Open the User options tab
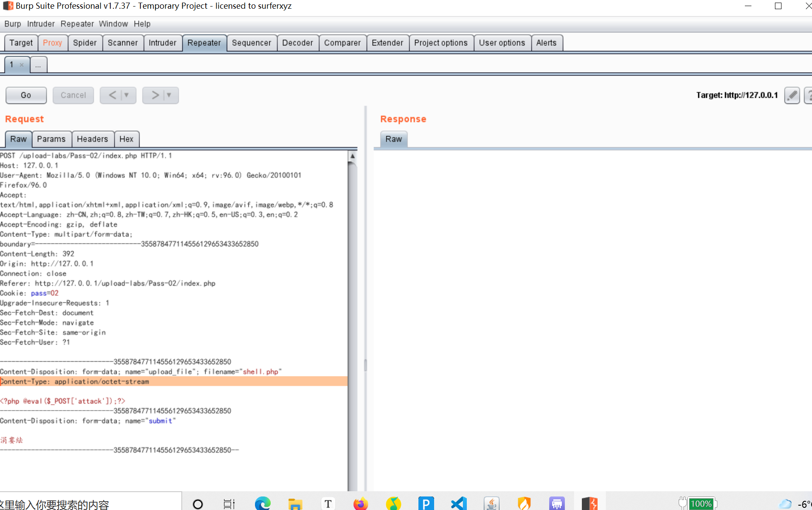Screen dimensions: 812x510 (502, 43)
